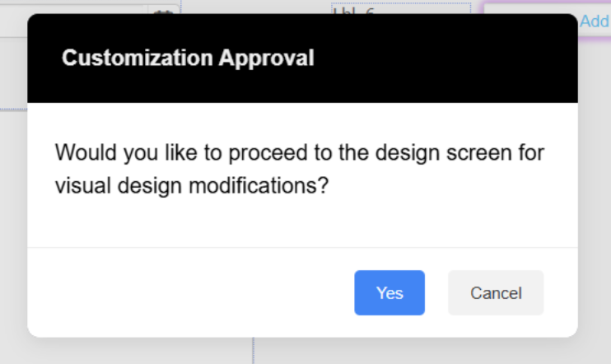Image resolution: width=611 pixels, height=364 pixels.
Task: Click the purple-outlined field near Add
Action: 547,8
